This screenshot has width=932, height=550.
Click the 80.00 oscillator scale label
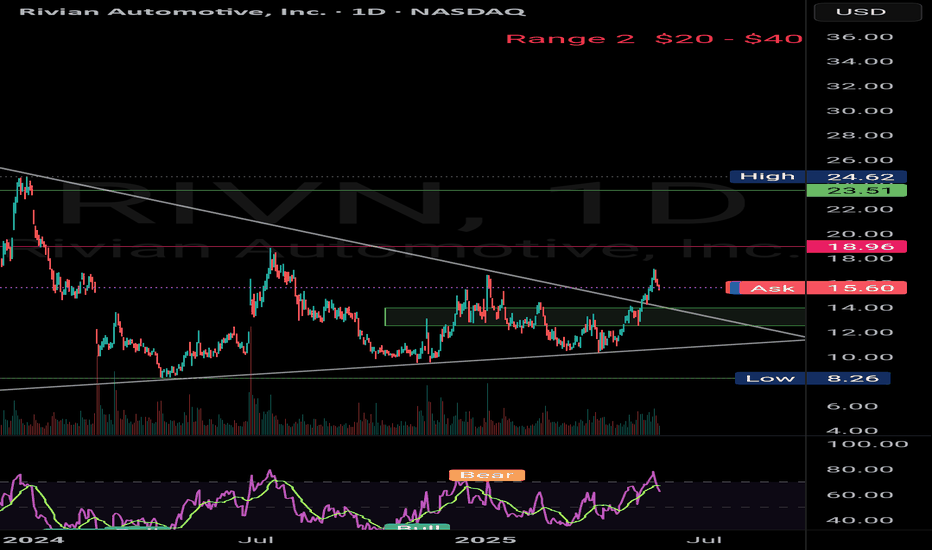click(860, 469)
